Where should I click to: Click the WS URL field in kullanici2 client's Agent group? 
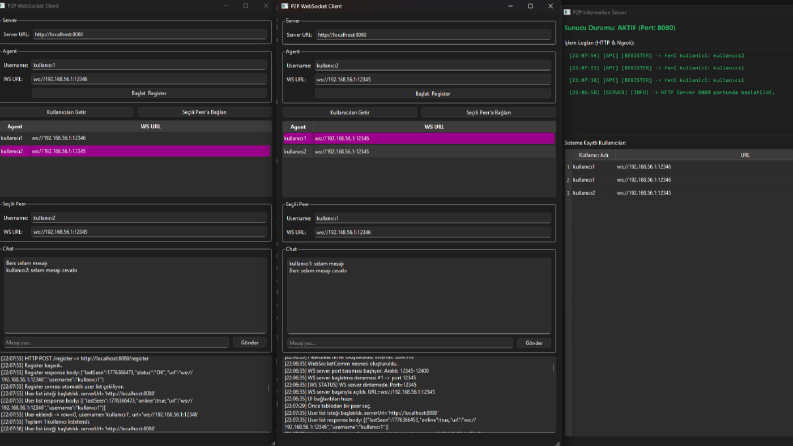433,79
